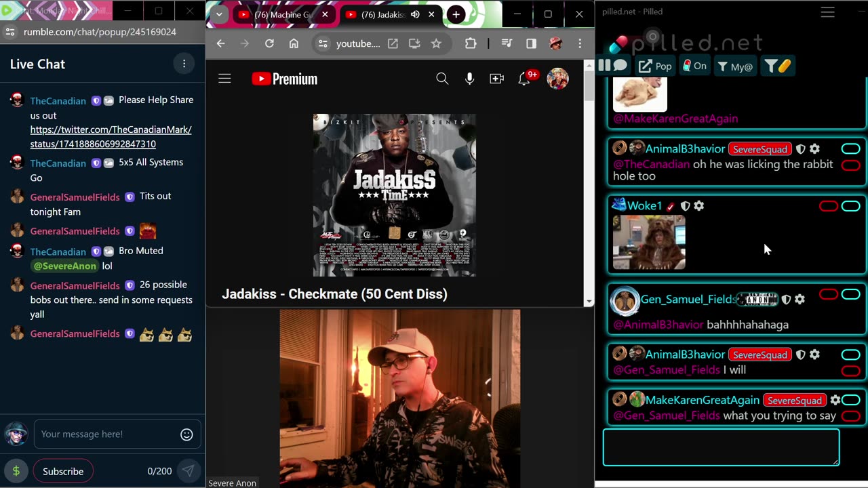Click install app icon in address bar
Image resolution: width=868 pixels, height=488 pixels.
[x=414, y=43]
